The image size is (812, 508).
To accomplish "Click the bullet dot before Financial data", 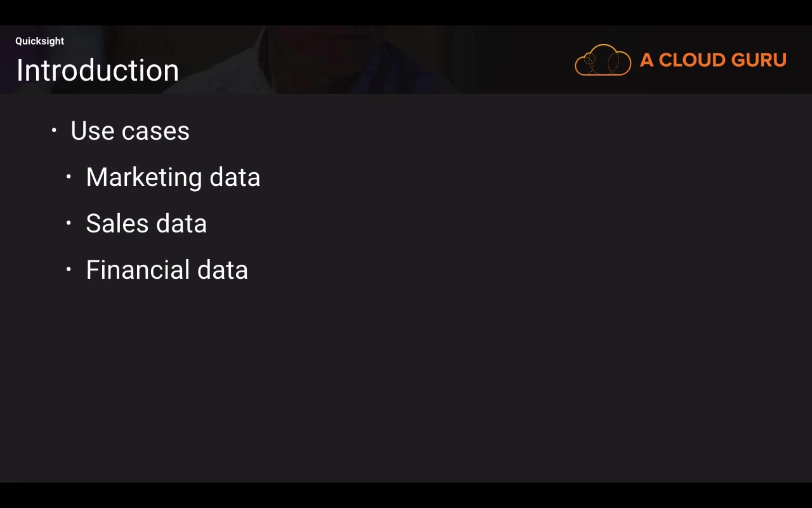I will (69, 270).
